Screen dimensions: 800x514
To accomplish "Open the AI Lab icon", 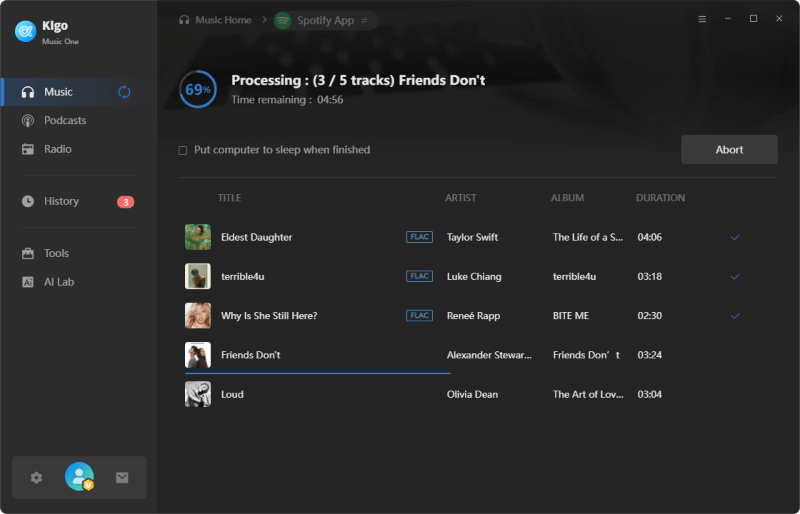I will pyautogui.click(x=28, y=282).
